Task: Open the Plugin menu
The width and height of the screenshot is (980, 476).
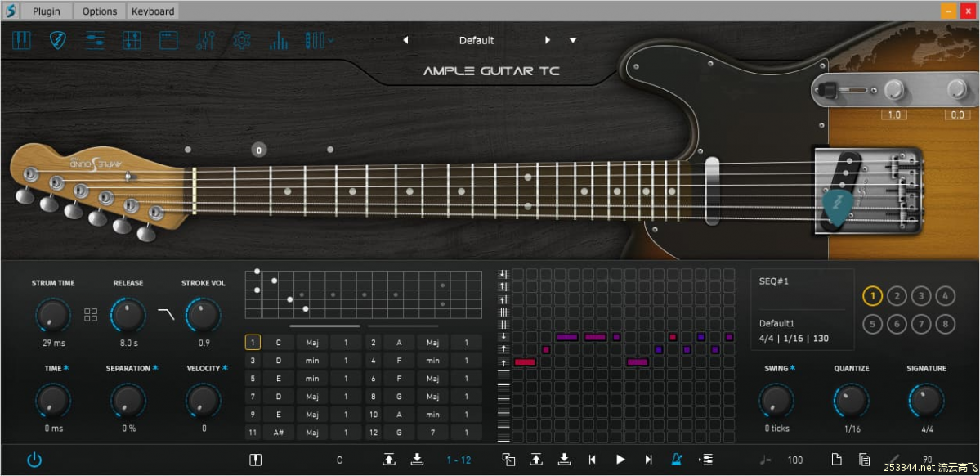Action: click(47, 11)
